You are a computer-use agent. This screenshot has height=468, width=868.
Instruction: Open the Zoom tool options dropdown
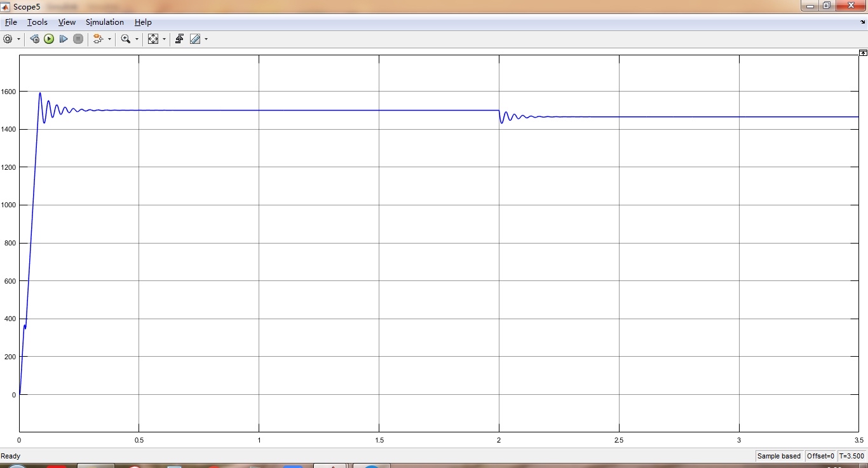click(x=137, y=39)
